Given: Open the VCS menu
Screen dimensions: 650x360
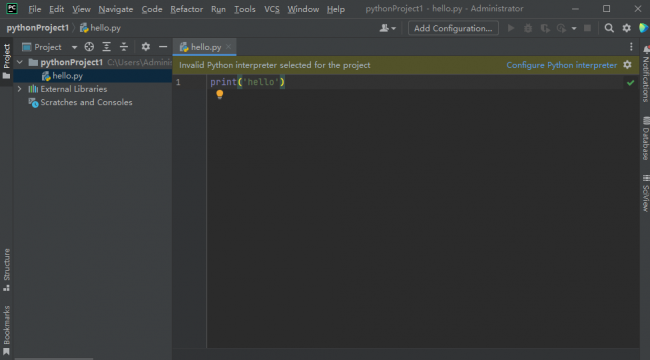Looking at the screenshot, I should tap(272, 9).
